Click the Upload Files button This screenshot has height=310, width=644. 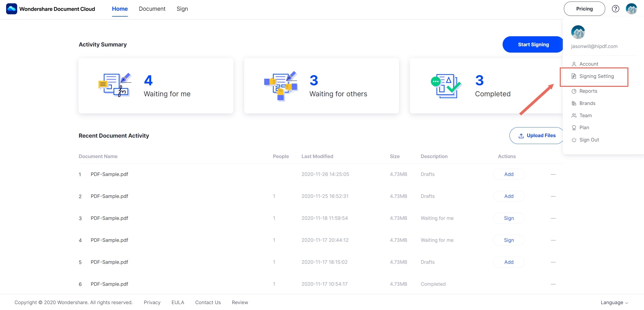click(537, 136)
